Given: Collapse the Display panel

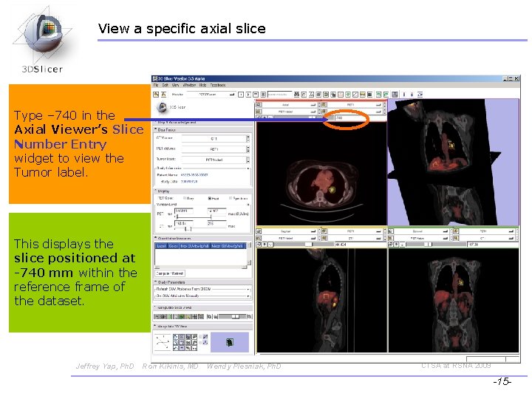Looking at the screenshot, I should 156,191.
